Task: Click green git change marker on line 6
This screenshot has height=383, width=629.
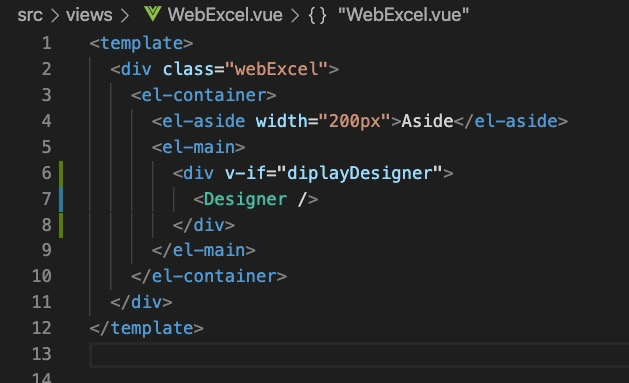Action: coord(61,173)
